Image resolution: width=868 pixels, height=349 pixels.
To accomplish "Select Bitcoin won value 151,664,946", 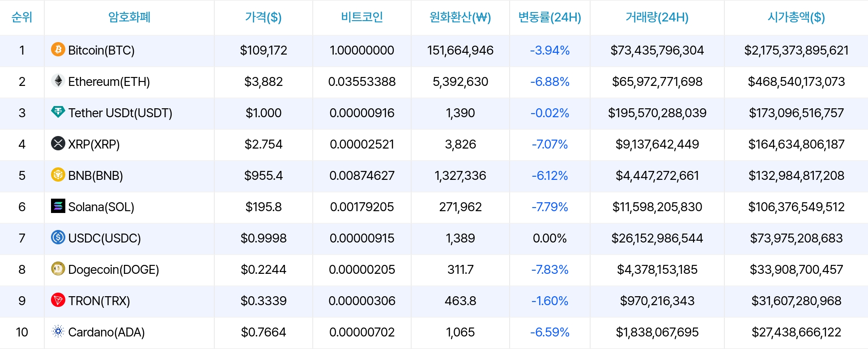I will [x=460, y=50].
